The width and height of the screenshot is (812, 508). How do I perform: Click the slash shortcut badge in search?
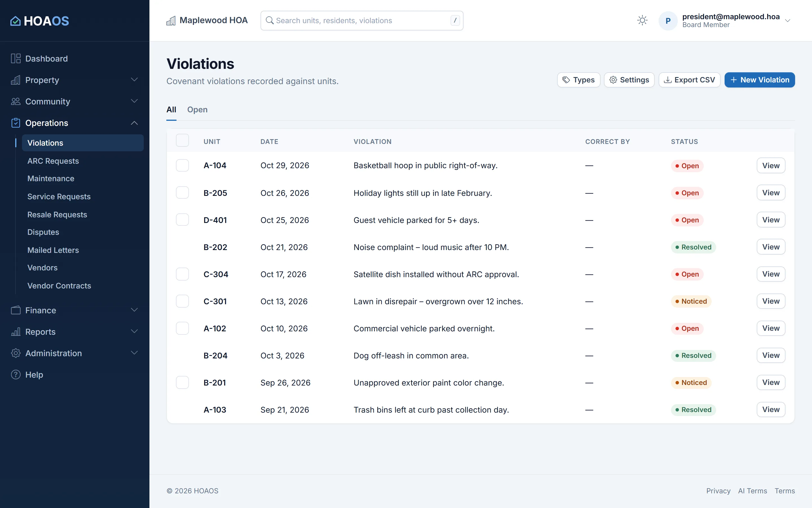tap(455, 21)
